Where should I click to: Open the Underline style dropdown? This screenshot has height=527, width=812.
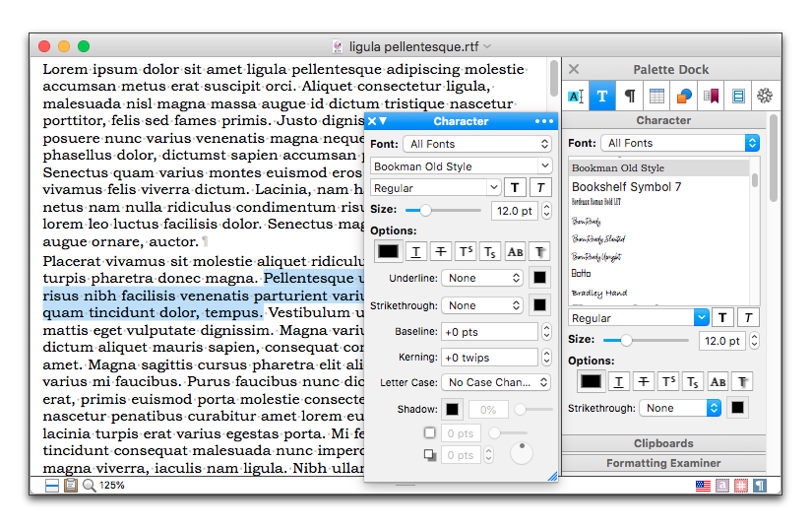coord(481,278)
